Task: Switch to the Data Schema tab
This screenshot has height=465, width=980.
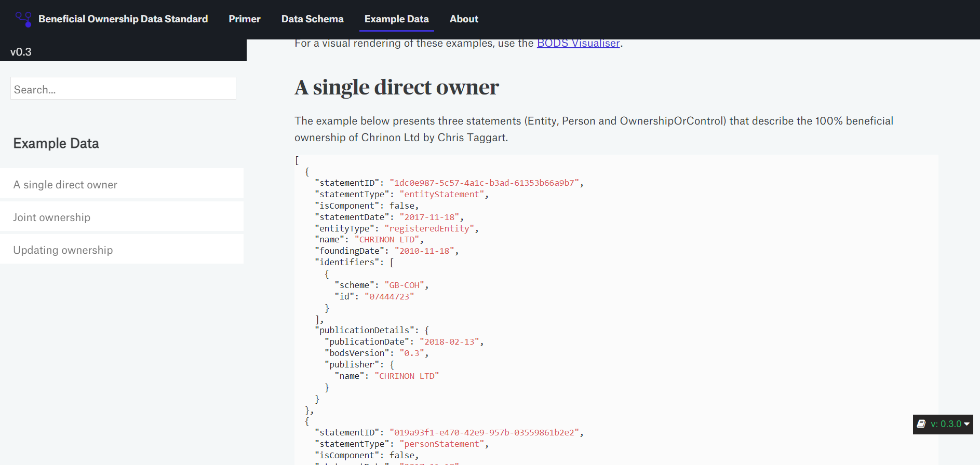Action: [x=312, y=19]
